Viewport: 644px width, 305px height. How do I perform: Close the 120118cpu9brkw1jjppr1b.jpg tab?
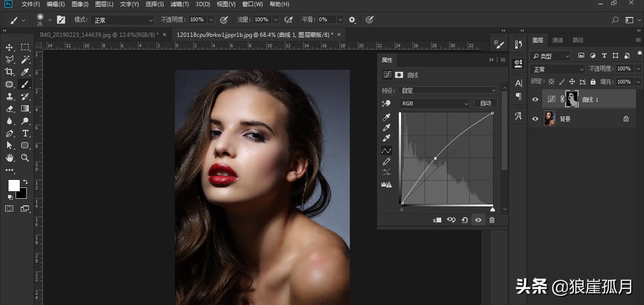pyautogui.click(x=339, y=34)
